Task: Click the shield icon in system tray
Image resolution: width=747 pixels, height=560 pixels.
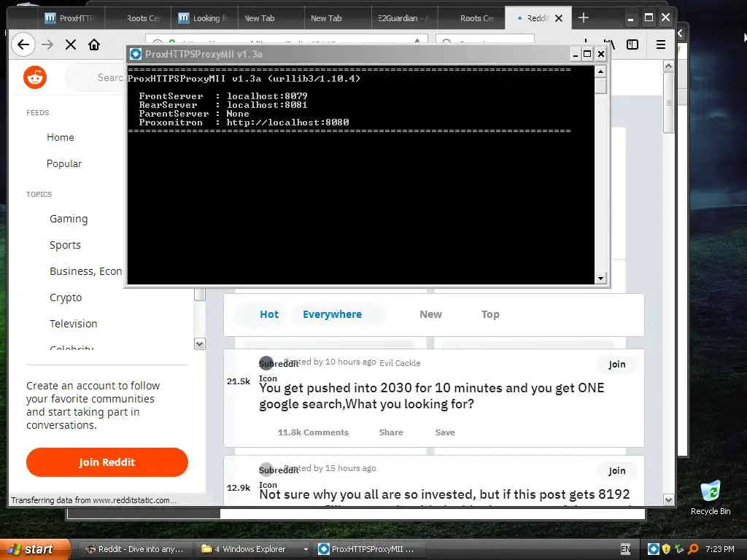Action: pyautogui.click(x=667, y=549)
